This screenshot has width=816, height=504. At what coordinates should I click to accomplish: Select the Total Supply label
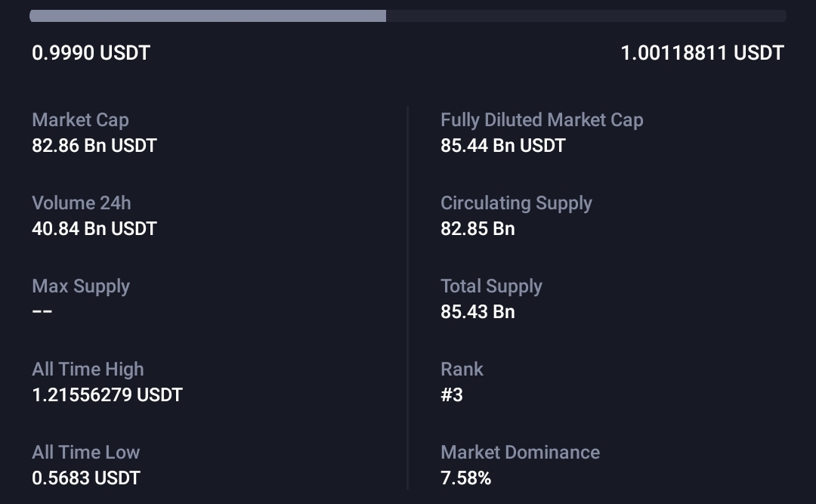[x=491, y=286]
